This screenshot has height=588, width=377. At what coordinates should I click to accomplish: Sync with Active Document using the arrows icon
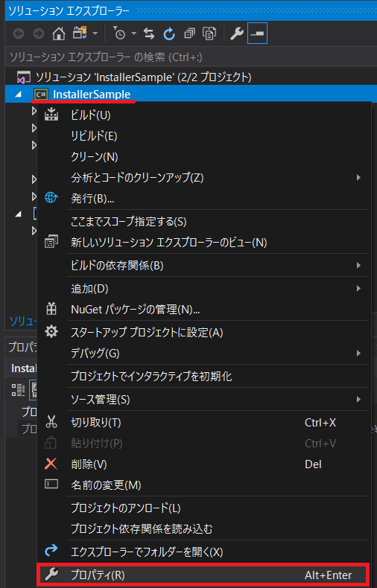pos(149,33)
